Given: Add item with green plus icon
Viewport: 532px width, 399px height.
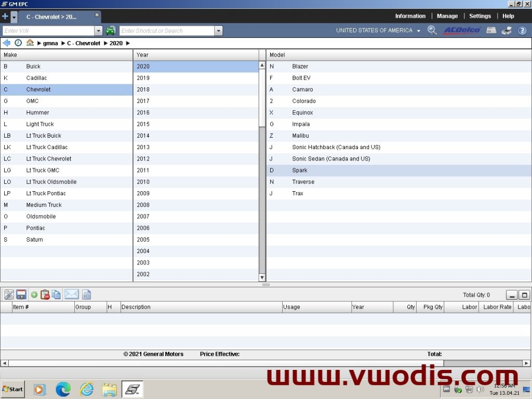Looking at the screenshot, I should tap(34, 295).
